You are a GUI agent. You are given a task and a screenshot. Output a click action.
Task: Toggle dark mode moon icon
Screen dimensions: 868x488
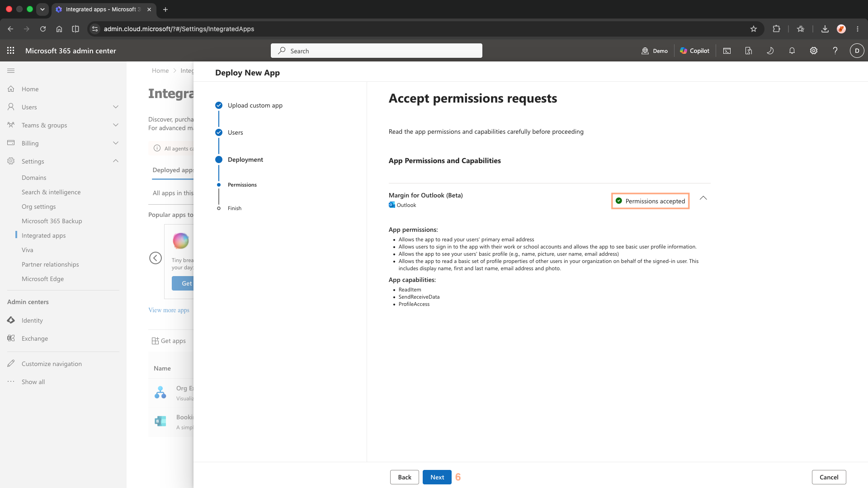pyautogui.click(x=770, y=51)
